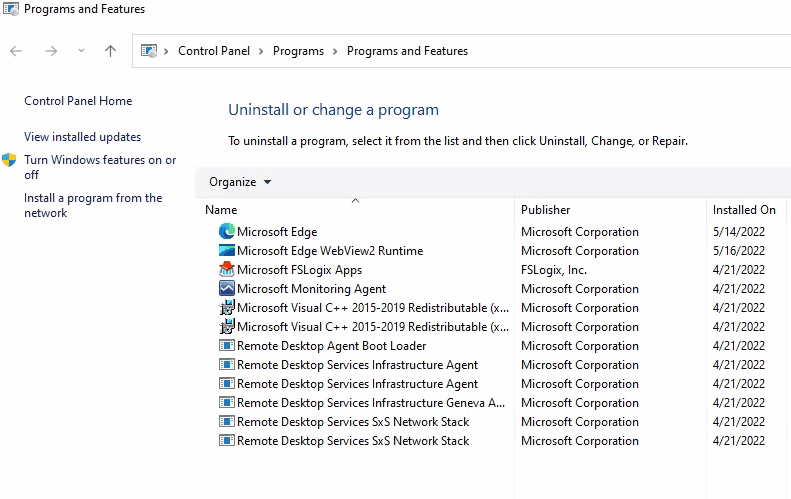Go up one level with up arrow
Viewport: 791px width, 499px height.
[x=110, y=51]
